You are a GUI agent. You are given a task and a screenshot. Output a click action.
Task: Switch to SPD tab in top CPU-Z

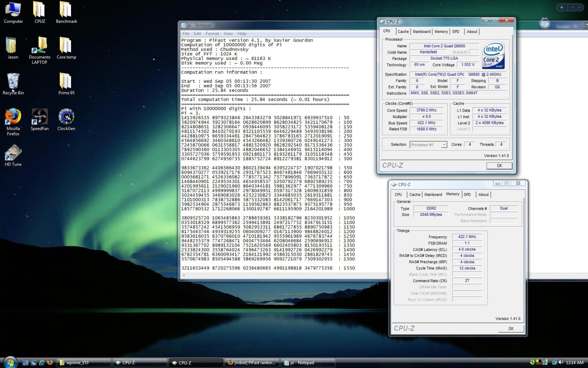click(x=456, y=32)
